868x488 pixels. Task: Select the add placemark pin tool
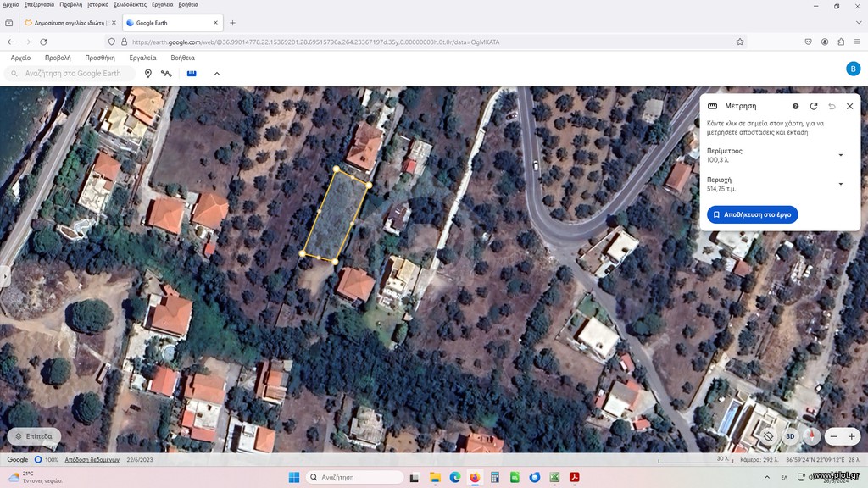click(147, 73)
